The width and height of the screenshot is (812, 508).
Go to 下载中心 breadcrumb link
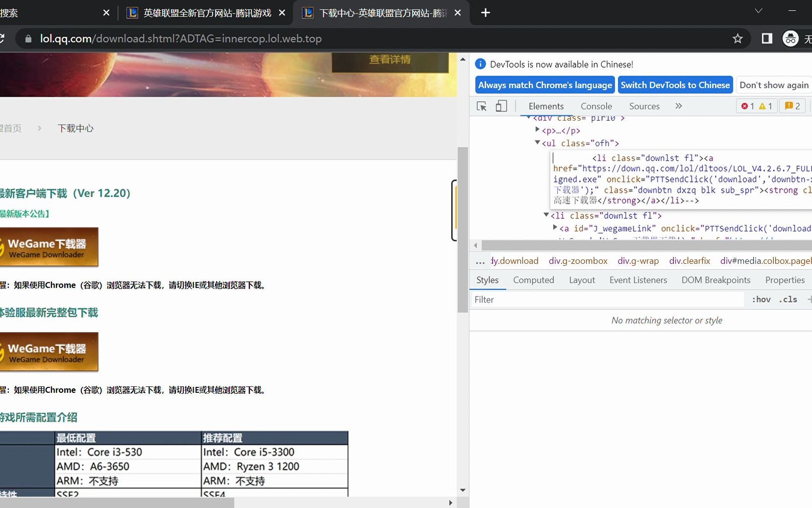[75, 128]
